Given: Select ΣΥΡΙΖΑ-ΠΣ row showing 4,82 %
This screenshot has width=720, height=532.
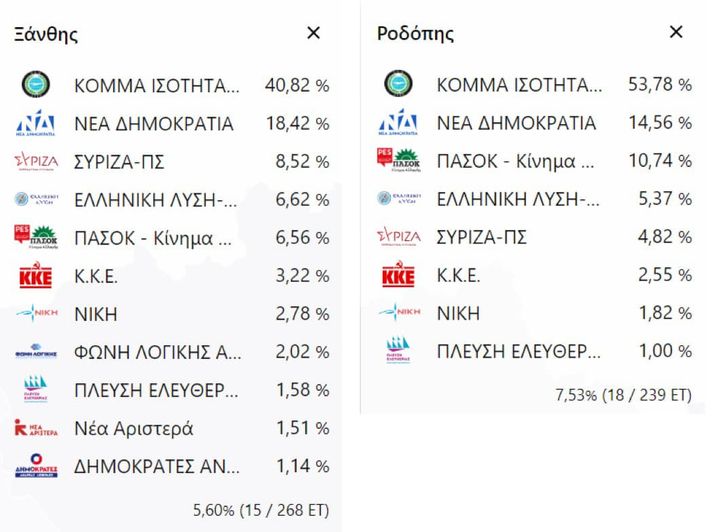Looking at the screenshot, I should (534, 237).
